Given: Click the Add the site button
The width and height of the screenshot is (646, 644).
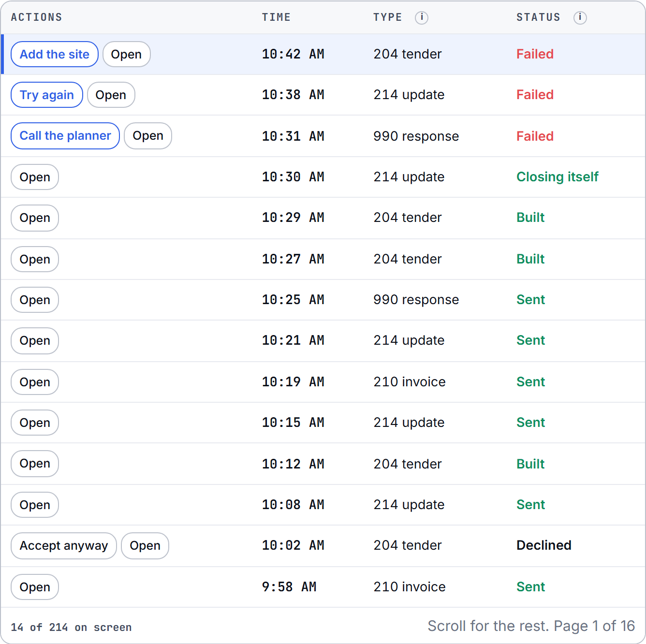Looking at the screenshot, I should pos(55,54).
